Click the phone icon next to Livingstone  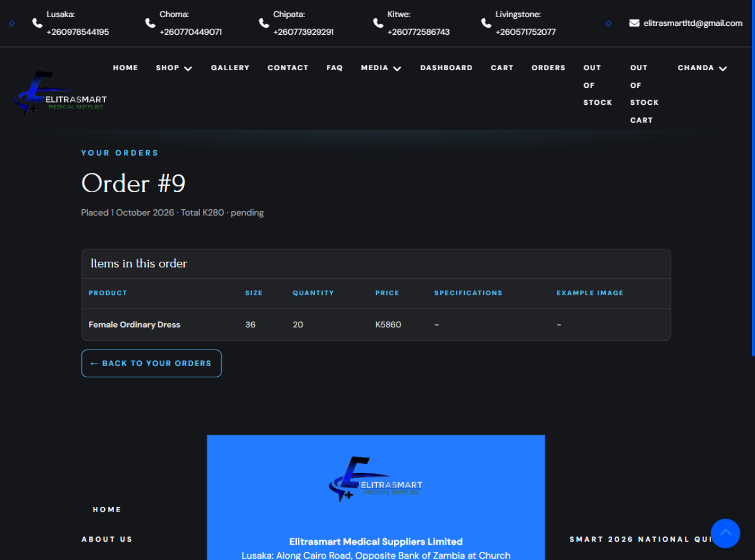tap(486, 23)
